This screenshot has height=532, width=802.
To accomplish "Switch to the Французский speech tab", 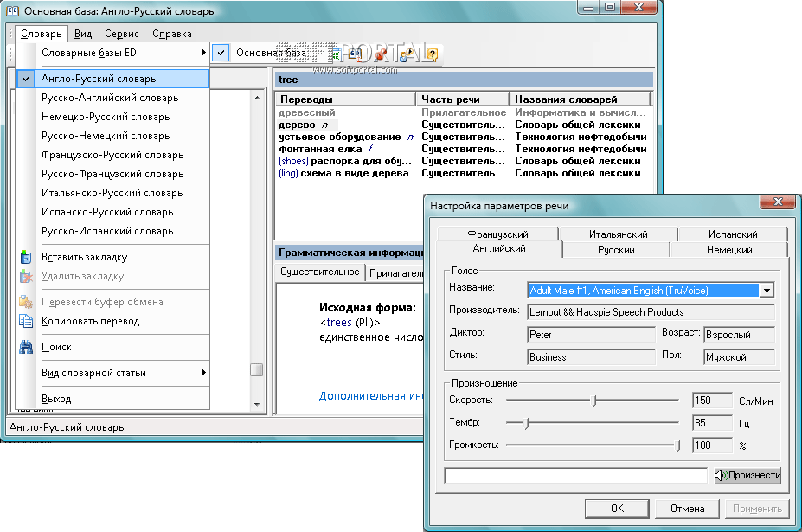I will pos(497,234).
